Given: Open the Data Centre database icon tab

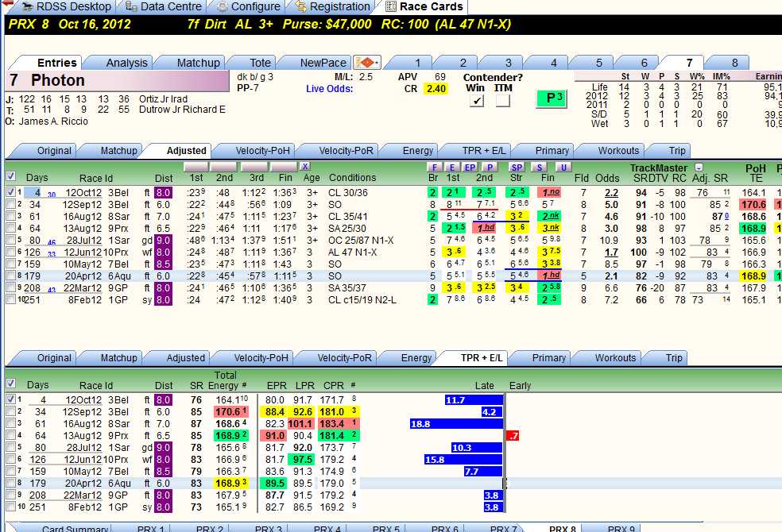Looking at the screenshot, I should point(164,6).
